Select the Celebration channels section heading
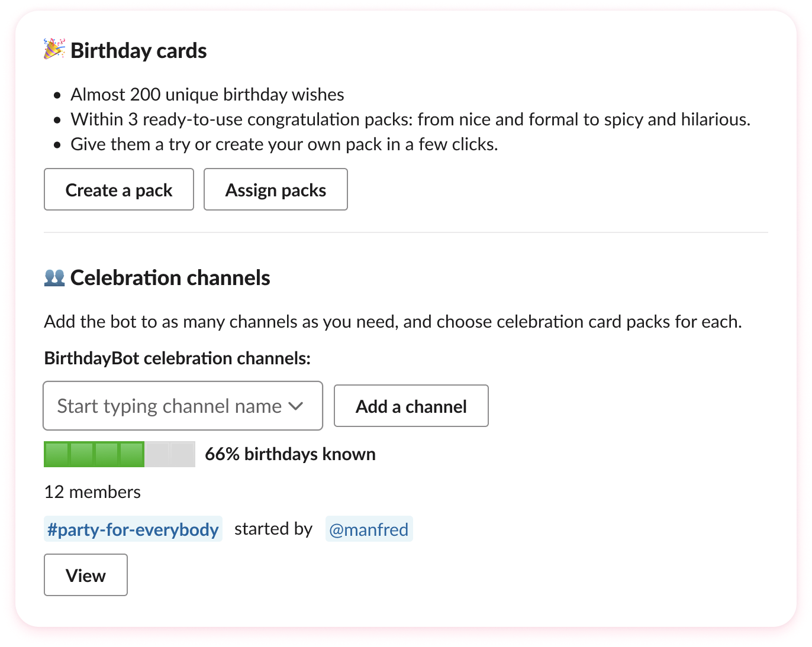812x647 pixels. [170, 277]
